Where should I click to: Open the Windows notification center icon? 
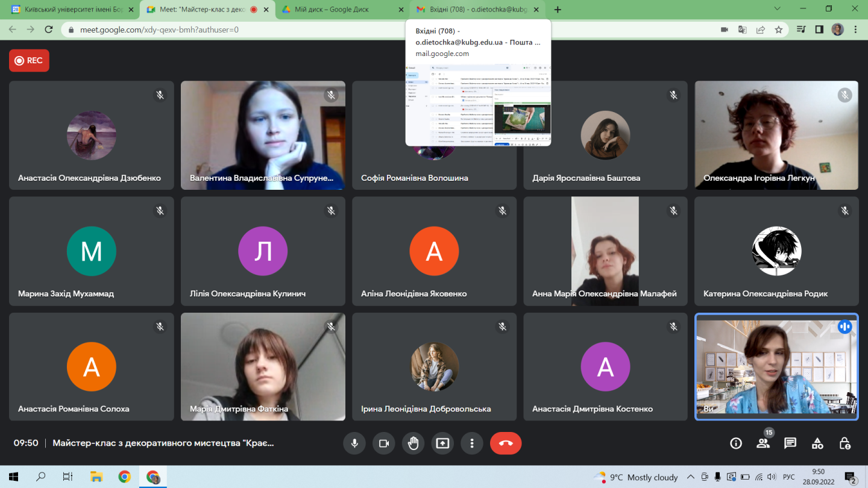(851, 477)
